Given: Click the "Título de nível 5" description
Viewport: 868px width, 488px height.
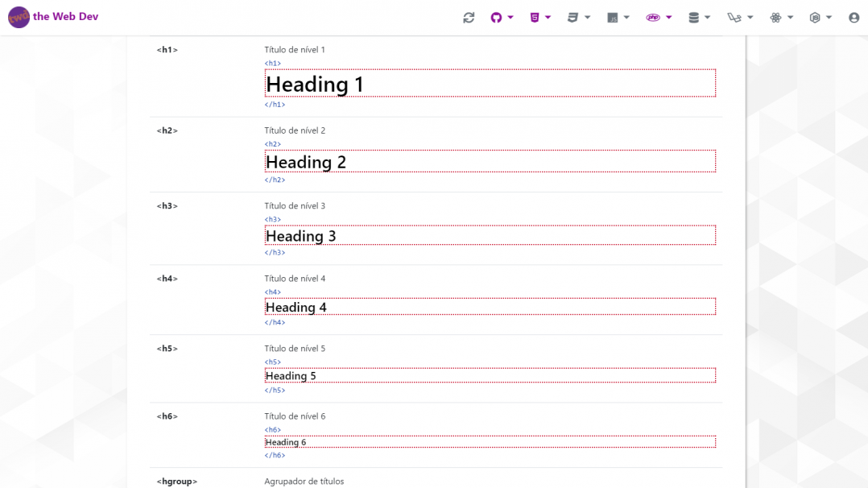Looking at the screenshot, I should click(295, 349).
